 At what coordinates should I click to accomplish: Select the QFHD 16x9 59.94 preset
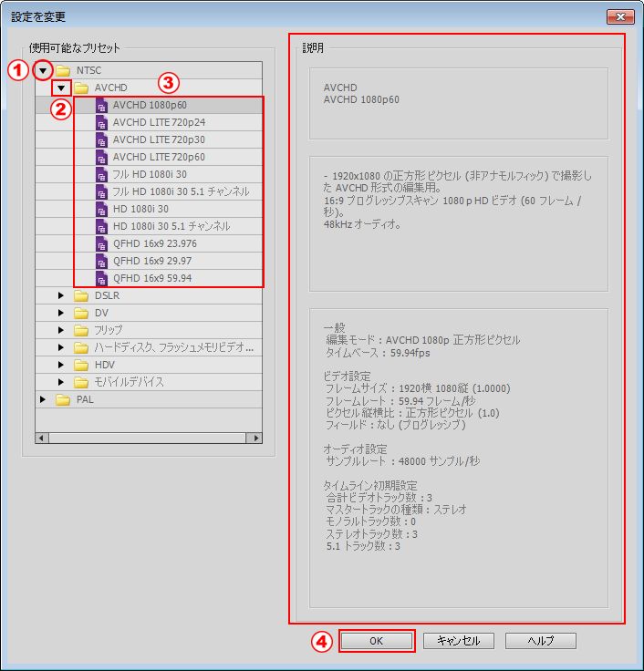[x=152, y=278]
